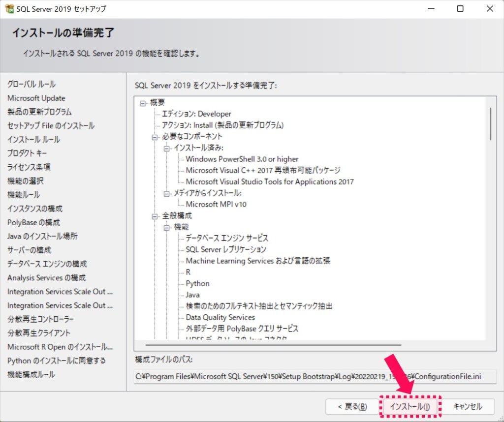Click the summary tree horizontal scrollbar
Screen dimensions: 504x422
click(273, 345)
